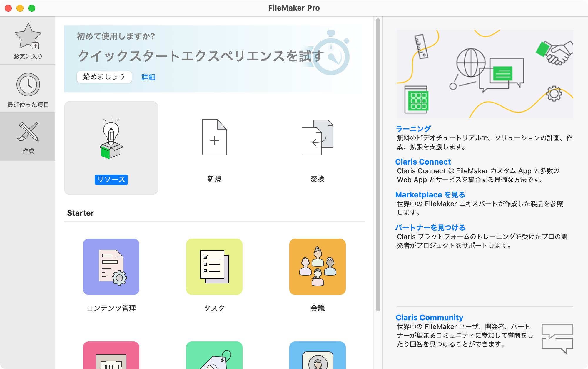Click the 新規 label
The width and height of the screenshot is (588, 369).
214,179
